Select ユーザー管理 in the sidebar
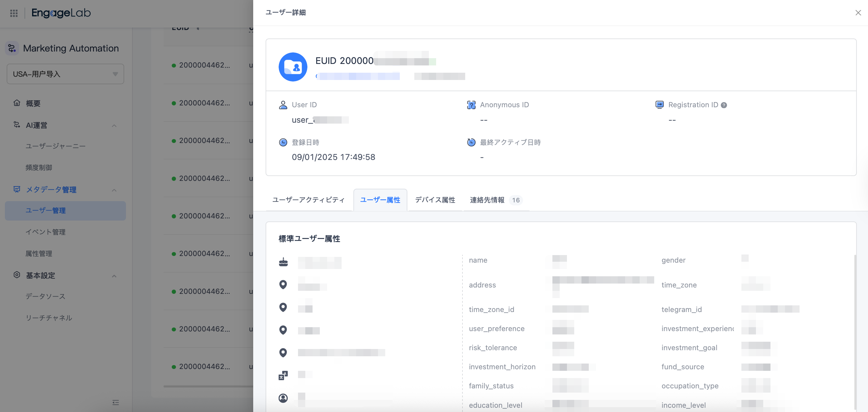Viewport: 868px width, 412px height. [65, 211]
